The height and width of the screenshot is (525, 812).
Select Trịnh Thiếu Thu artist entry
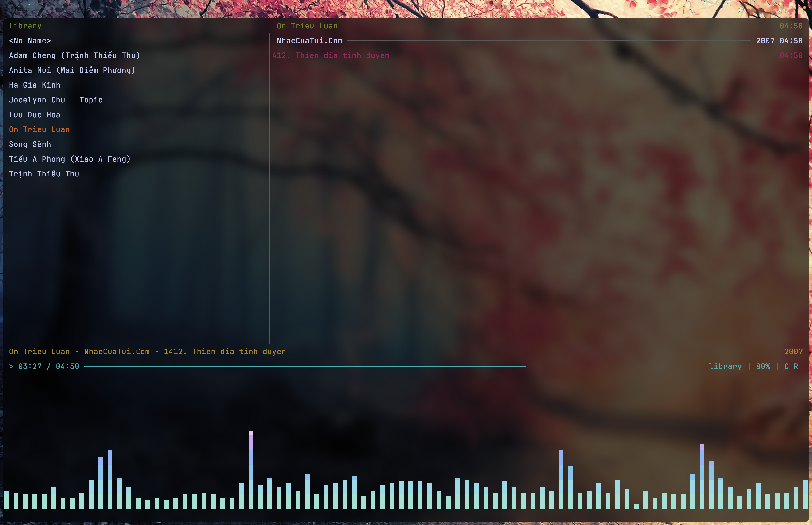(x=44, y=174)
